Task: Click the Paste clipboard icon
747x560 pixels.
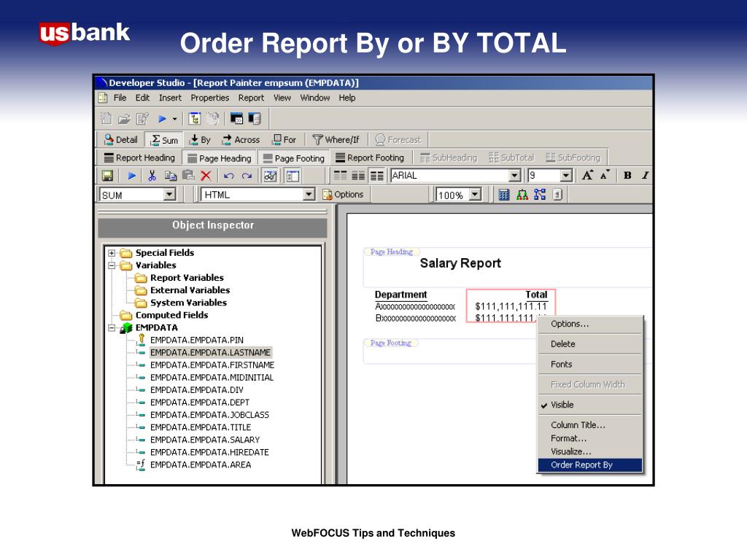Action: coord(189,176)
